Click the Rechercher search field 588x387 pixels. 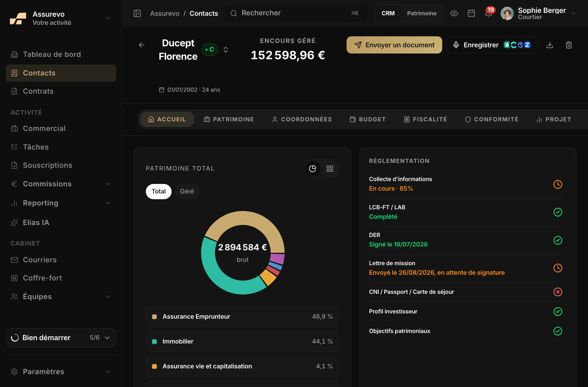click(296, 13)
